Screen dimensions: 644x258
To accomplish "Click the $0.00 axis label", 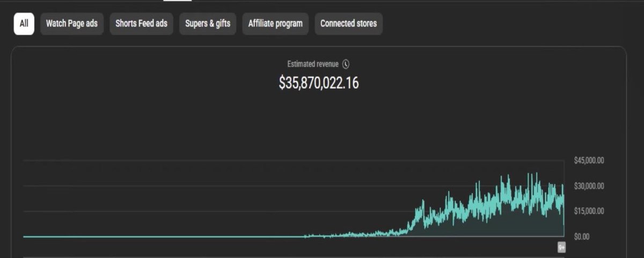I will pos(581,236).
